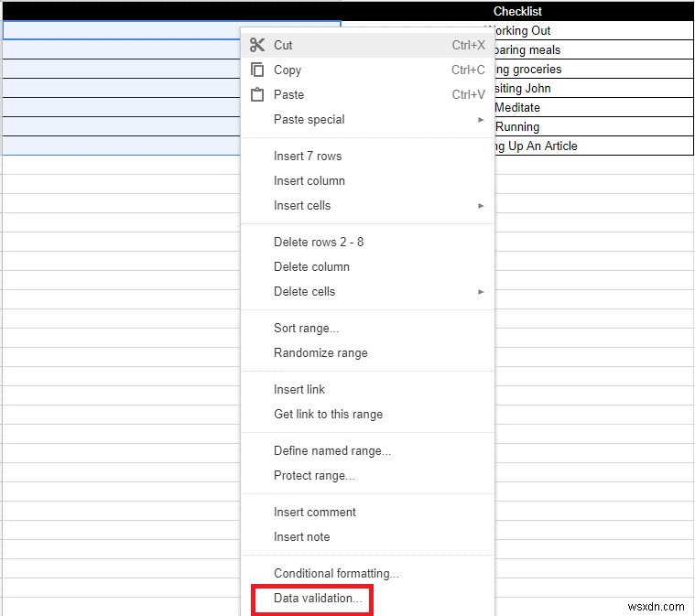Select Insert link

(367, 389)
